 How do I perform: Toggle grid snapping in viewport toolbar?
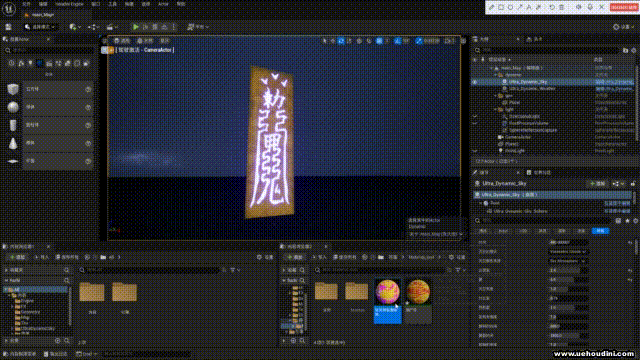(379, 41)
